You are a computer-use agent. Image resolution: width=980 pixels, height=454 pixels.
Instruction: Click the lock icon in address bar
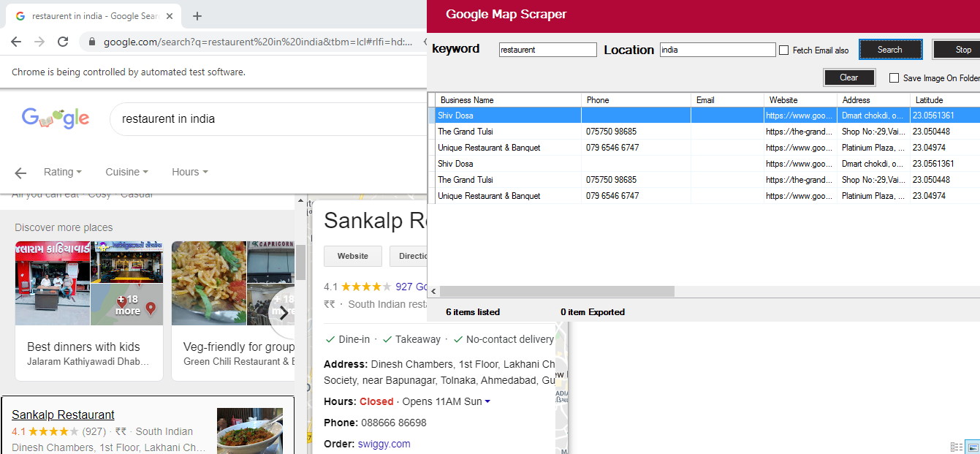pos(91,42)
